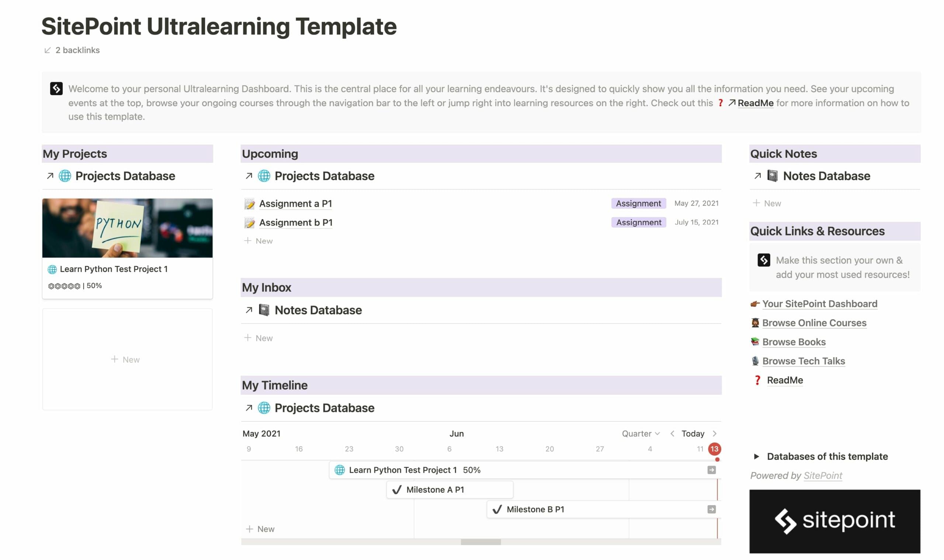This screenshot has width=944, height=560.
Task: Click notebook icon beside Quick Notes database
Action: click(x=772, y=176)
